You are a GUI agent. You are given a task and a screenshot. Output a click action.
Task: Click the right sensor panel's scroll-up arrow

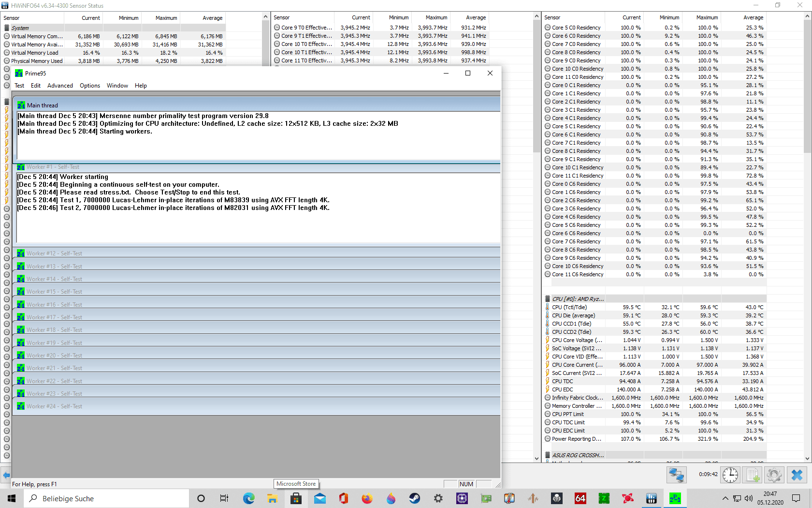point(807,16)
